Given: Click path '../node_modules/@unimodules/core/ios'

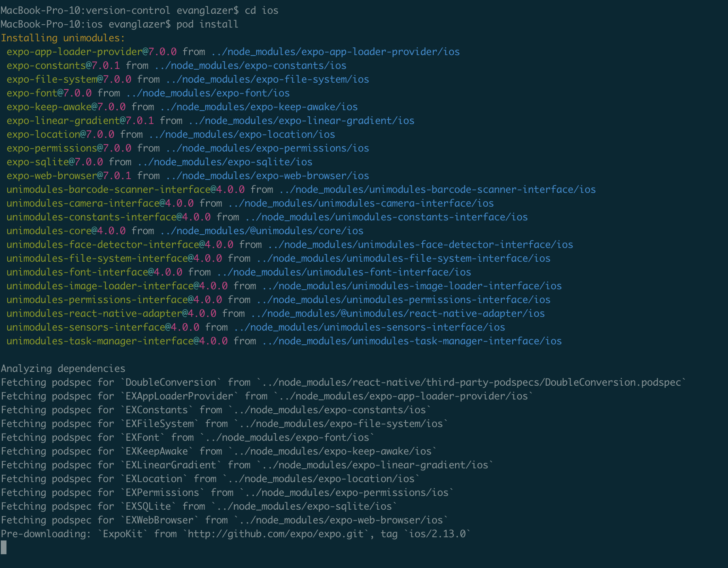Looking at the screenshot, I should [x=262, y=231].
